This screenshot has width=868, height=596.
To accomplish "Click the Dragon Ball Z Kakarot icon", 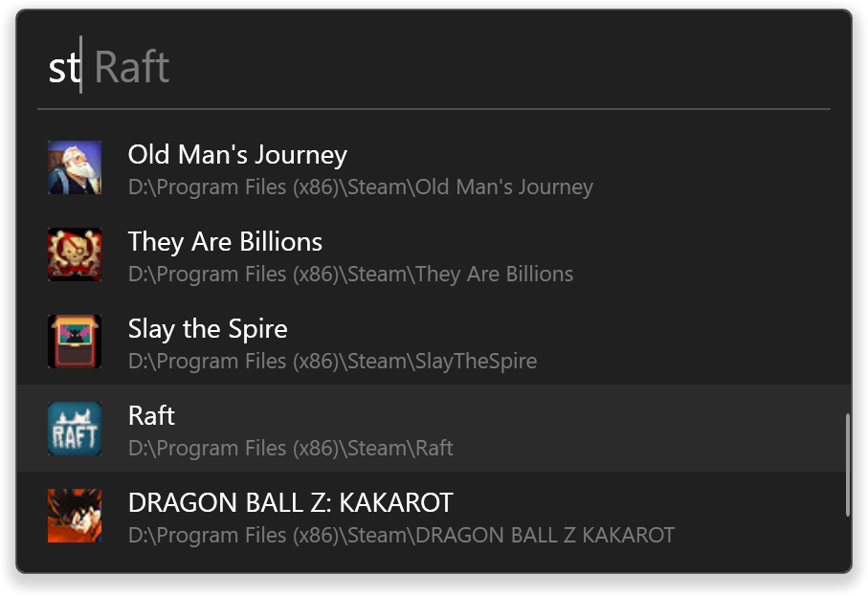I will [x=75, y=516].
